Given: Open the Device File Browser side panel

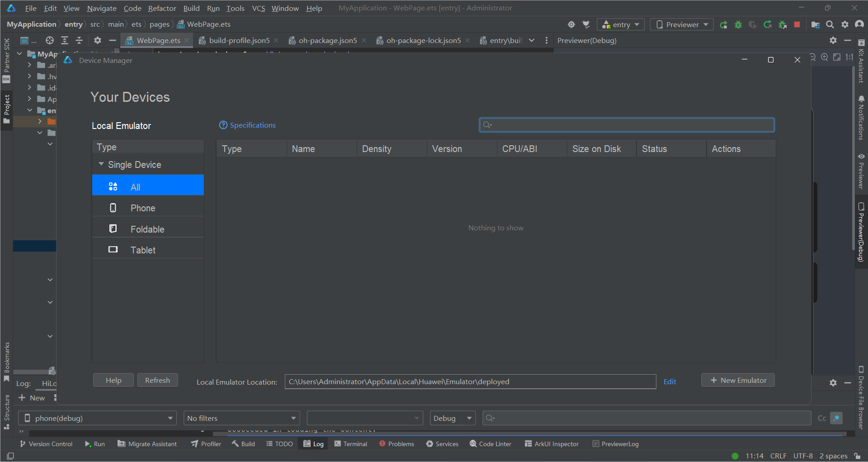Looking at the screenshot, I should coord(861,397).
